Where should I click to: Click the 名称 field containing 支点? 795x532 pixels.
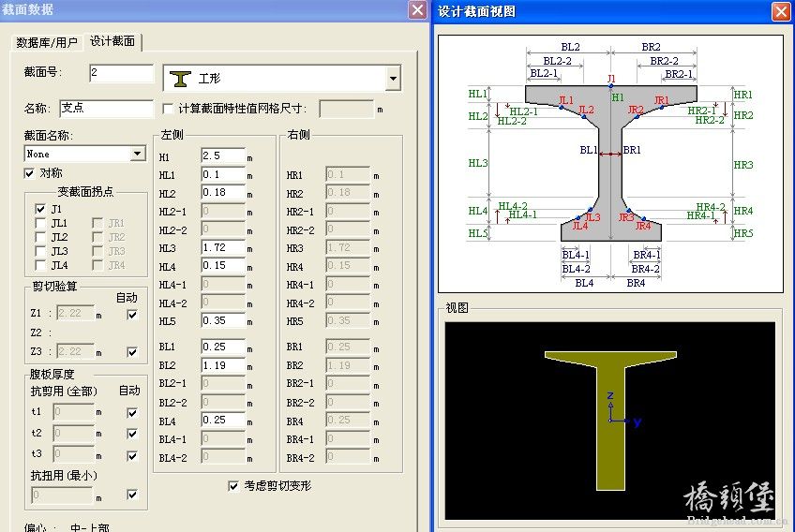(x=106, y=108)
